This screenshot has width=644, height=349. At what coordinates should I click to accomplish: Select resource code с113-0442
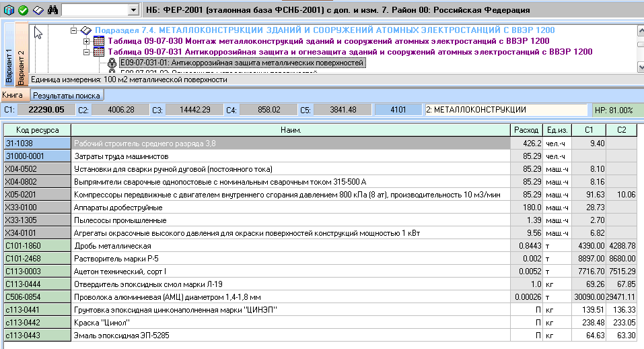pos(38,323)
